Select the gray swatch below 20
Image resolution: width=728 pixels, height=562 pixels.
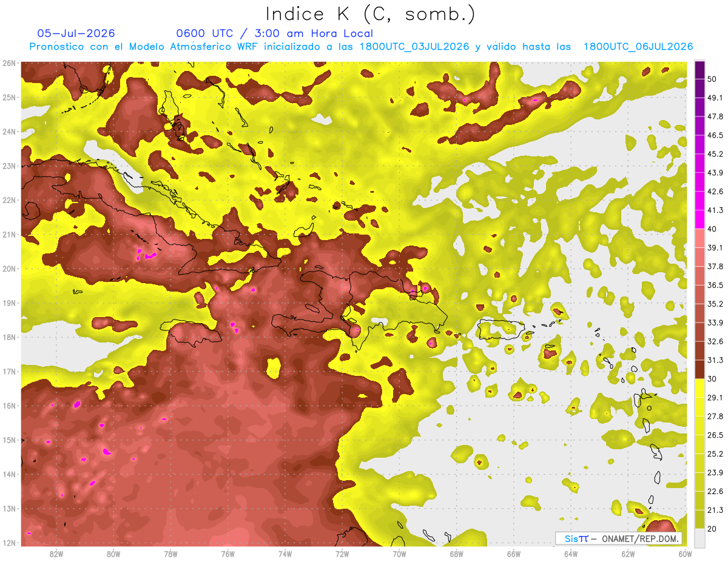coord(699,537)
